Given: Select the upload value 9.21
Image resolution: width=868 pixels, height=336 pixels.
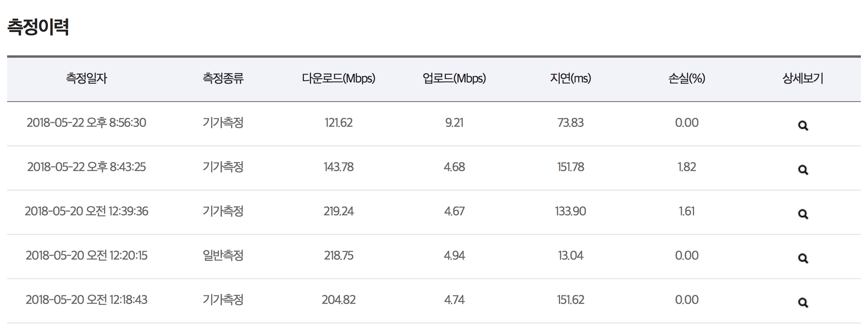Looking at the screenshot, I should tap(454, 123).
